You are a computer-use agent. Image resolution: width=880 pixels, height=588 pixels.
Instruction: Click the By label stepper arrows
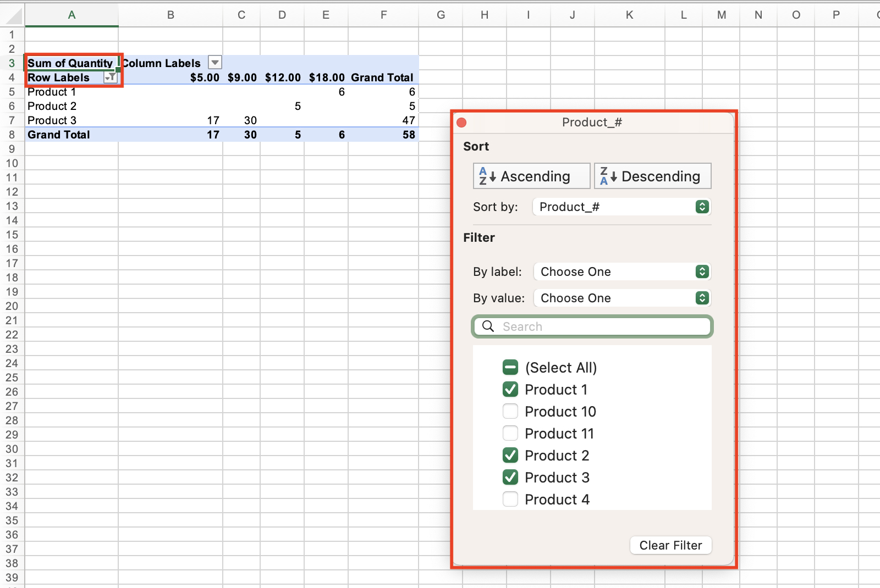coord(702,271)
